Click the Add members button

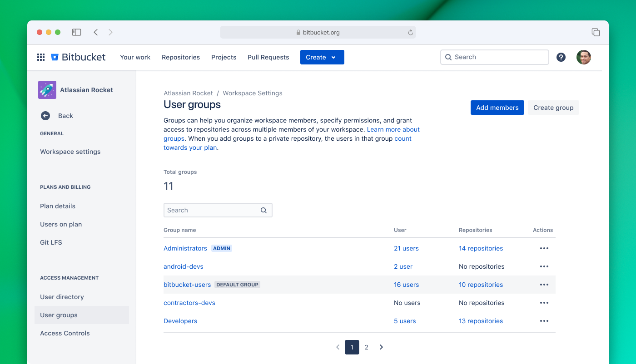(497, 108)
